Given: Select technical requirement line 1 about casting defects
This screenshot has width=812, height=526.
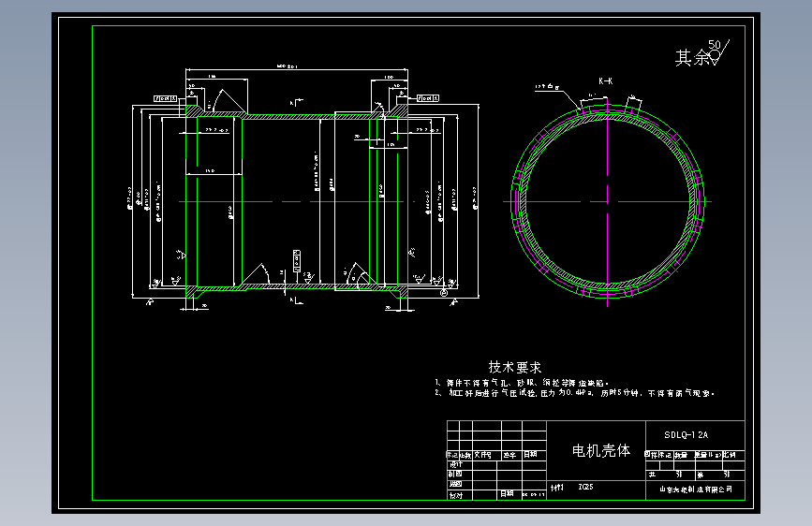Looking at the screenshot, I should pyautogui.click(x=522, y=383).
